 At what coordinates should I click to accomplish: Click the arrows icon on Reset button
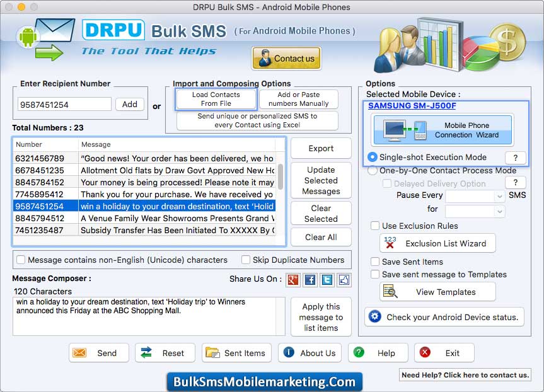pyautogui.click(x=146, y=352)
